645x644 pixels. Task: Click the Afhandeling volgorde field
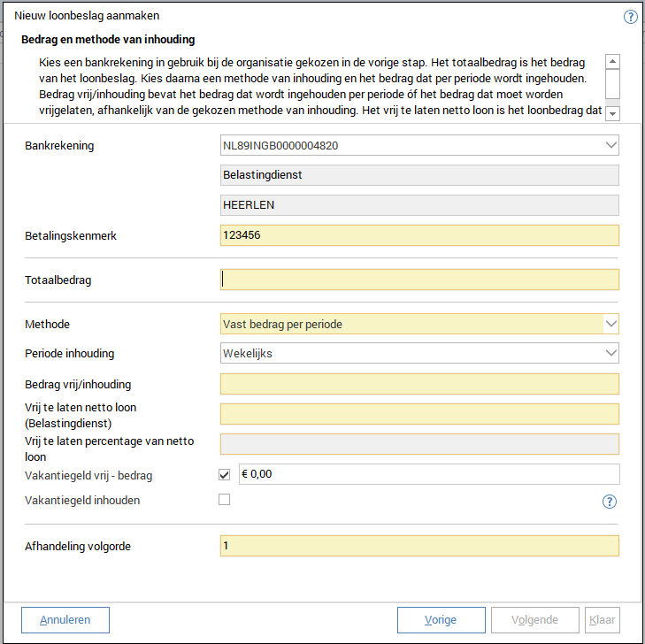[418, 546]
